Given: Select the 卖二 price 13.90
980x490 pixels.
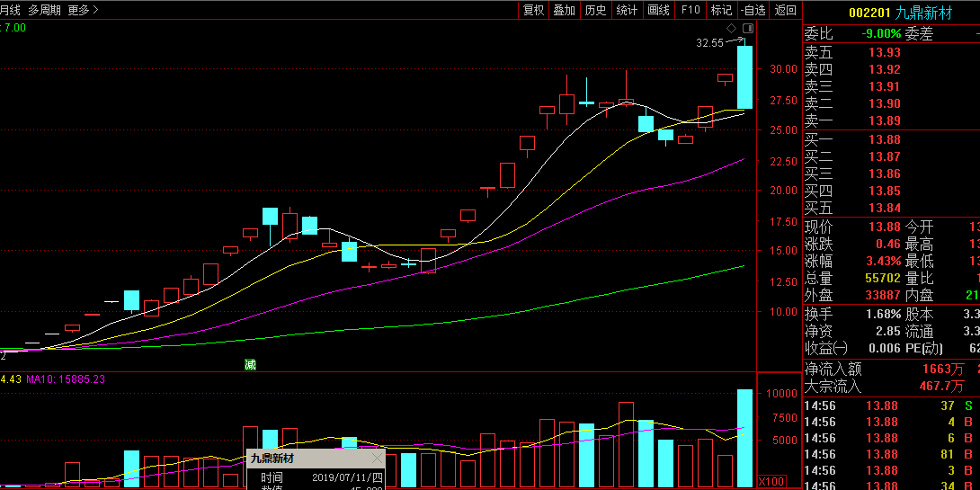Looking at the screenshot, I should [x=885, y=103].
